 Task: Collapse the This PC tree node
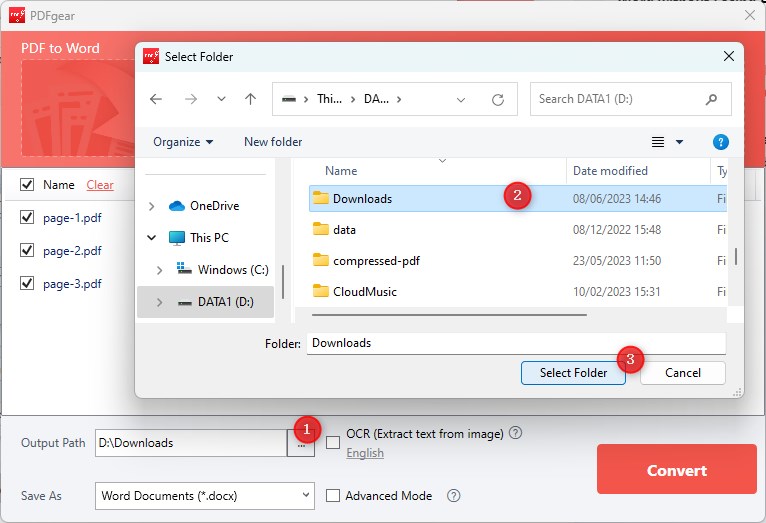(151, 238)
